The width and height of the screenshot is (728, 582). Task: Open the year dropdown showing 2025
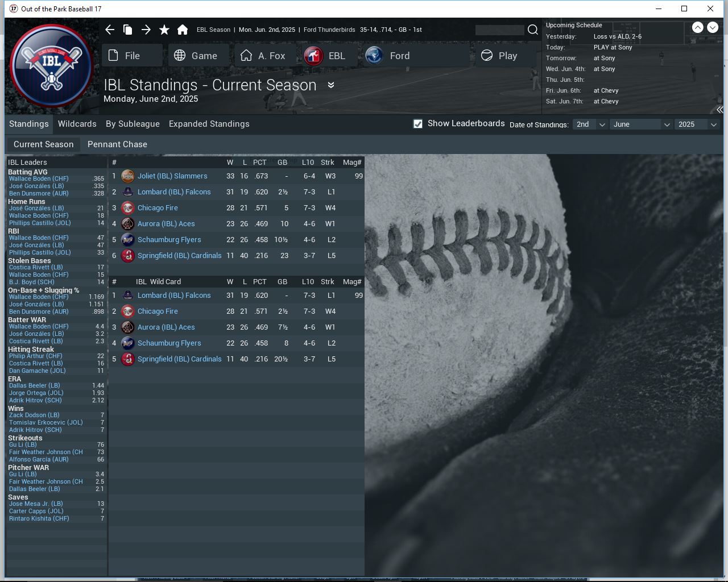(697, 124)
